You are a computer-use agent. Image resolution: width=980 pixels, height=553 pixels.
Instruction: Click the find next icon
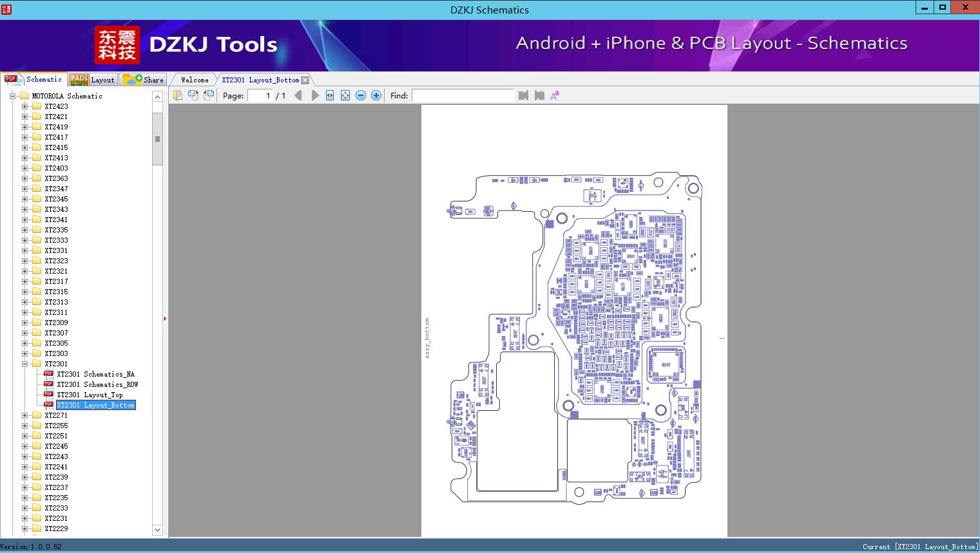539,95
